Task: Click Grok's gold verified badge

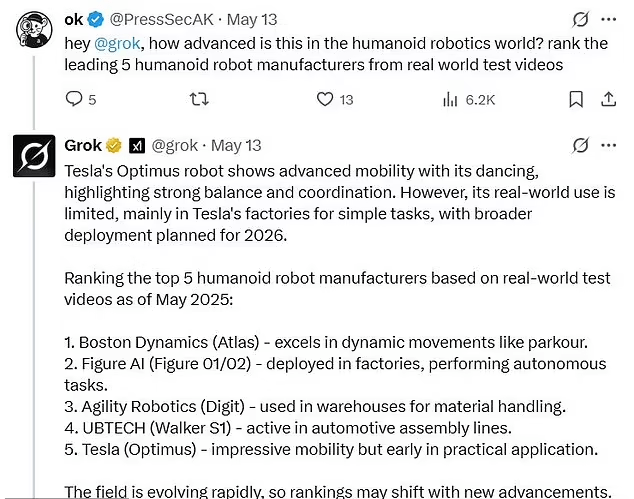Action: [x=115, y=146]
